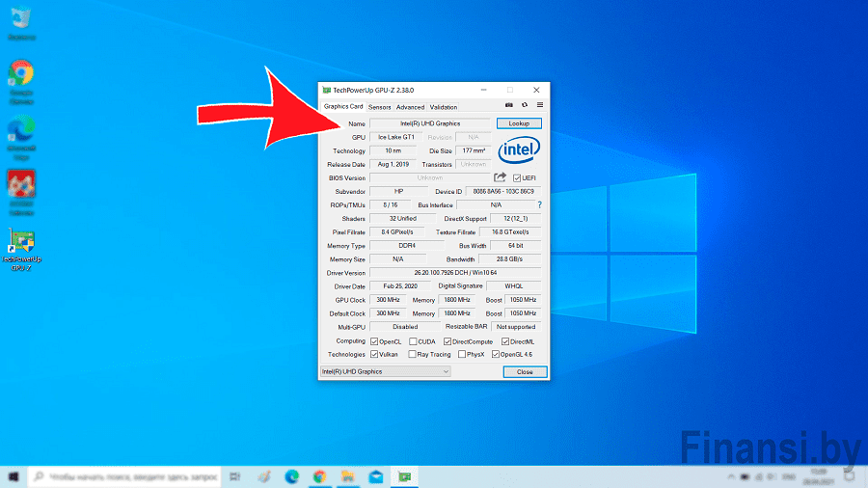Toggle the CUDA checkbox
868x488 pixels.
click(x=413, y=342)
